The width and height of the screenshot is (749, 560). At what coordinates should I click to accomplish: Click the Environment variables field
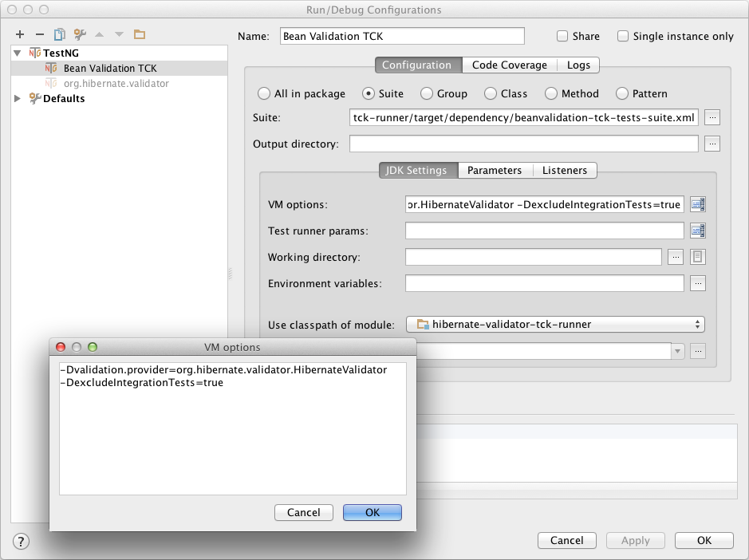tap(545, 283)
